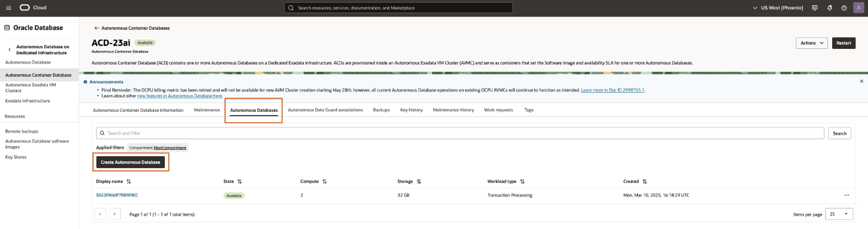Open row actions menu for S0JJXW6IP7RR9P8O
The width and height of the screenshot is (868, 229).
pyautogui.click(x=846, y=195)
